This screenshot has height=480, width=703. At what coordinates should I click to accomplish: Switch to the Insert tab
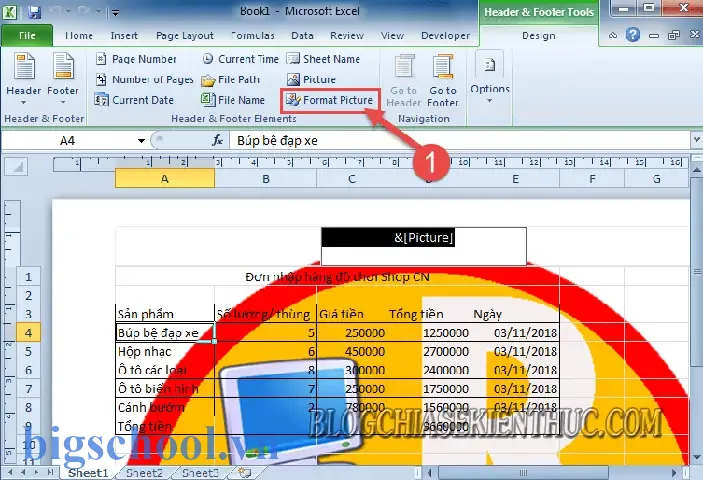pyautogui.click(x=124, y=35)
